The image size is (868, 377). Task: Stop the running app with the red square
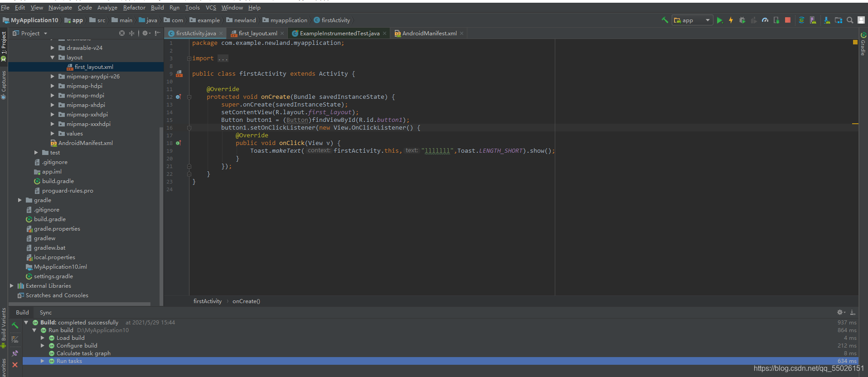point(788,20)
